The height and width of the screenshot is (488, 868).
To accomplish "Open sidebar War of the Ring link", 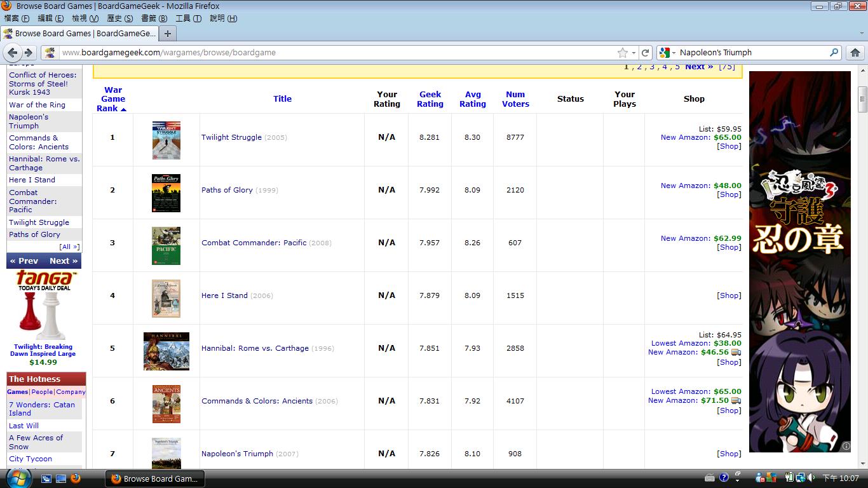I will (x=37, y=105).
